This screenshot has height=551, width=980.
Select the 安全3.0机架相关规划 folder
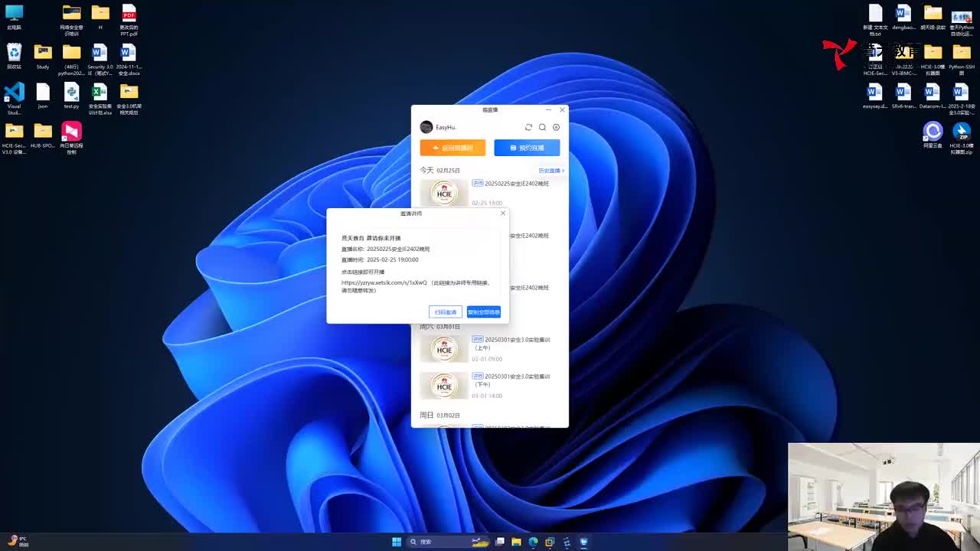(129, 99)
